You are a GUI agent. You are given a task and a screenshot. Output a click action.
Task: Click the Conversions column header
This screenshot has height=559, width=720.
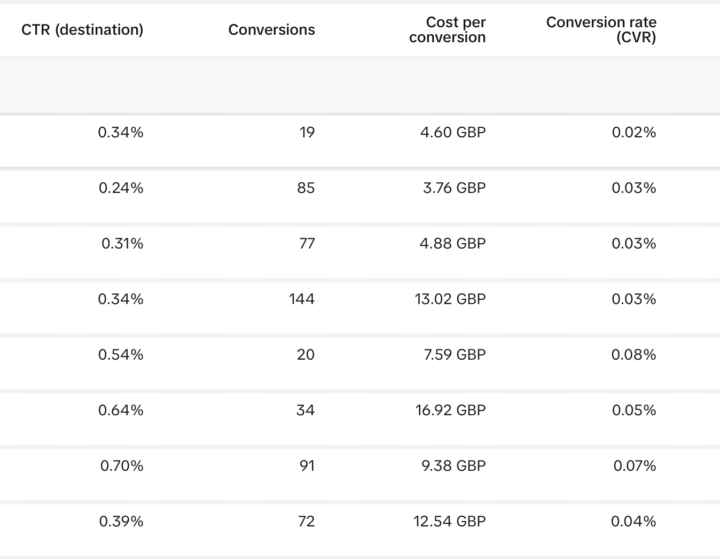pyautogui.click(x=271, y=30)
